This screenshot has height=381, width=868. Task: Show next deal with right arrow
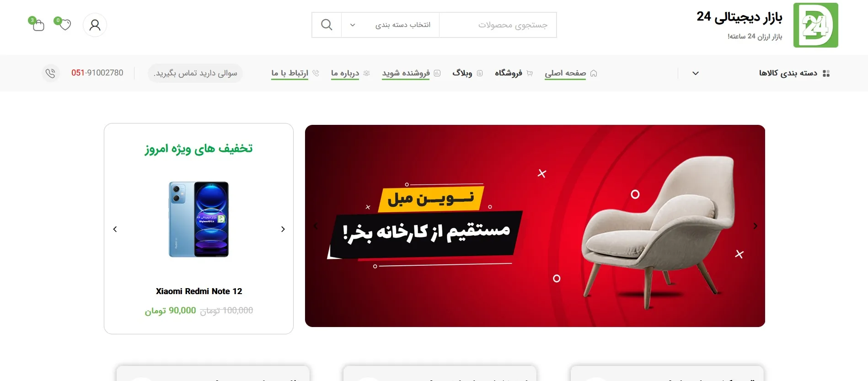pos(283,229)
